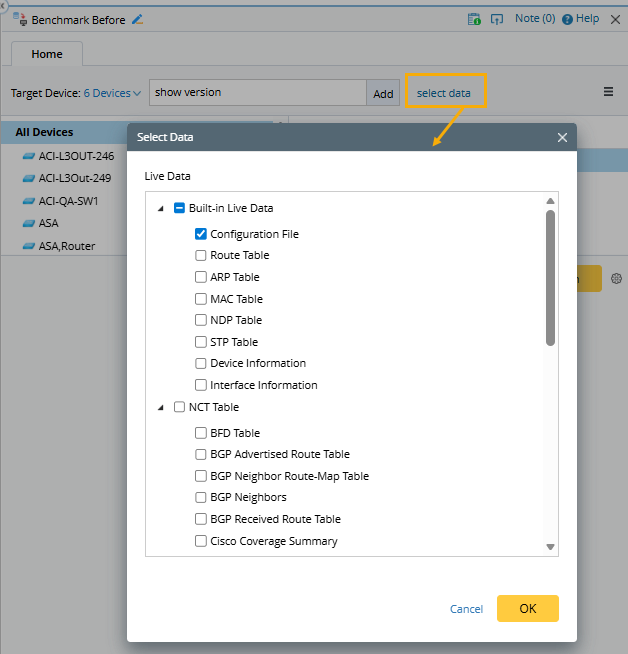Open the hamburger menu icon
Screen dimensions: 628x654
point(608,92)
